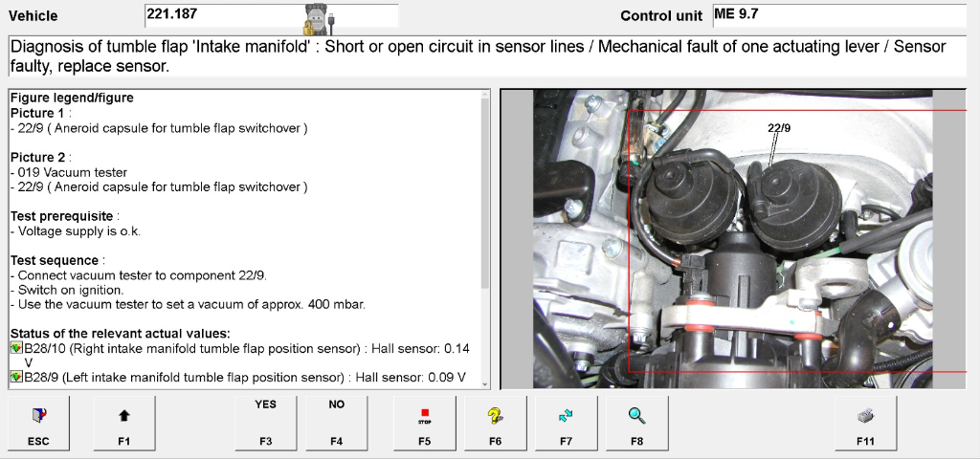The height and width of the screenshot is (459, 980).
Task: Answer YES with the F3 button
Action: (266, 424)
